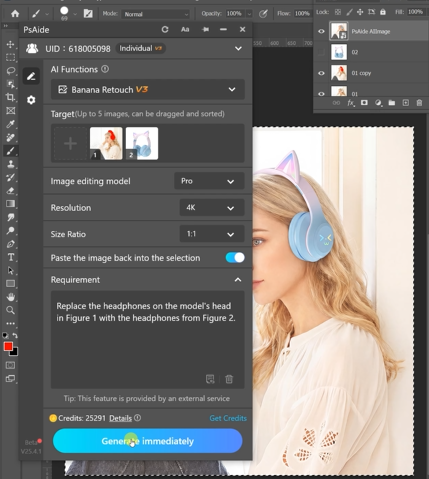Screen dimensions: 429x479
Task: Click the red foreground color swatch
Action: coord(8,347)
